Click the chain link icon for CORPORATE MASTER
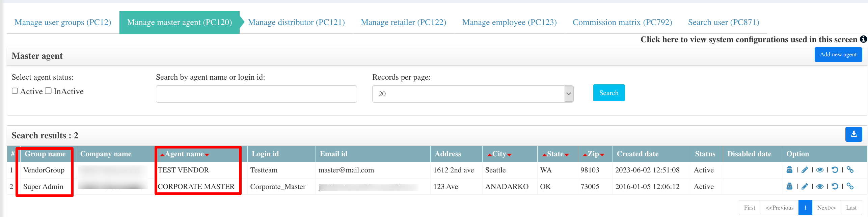 point(850,186)
